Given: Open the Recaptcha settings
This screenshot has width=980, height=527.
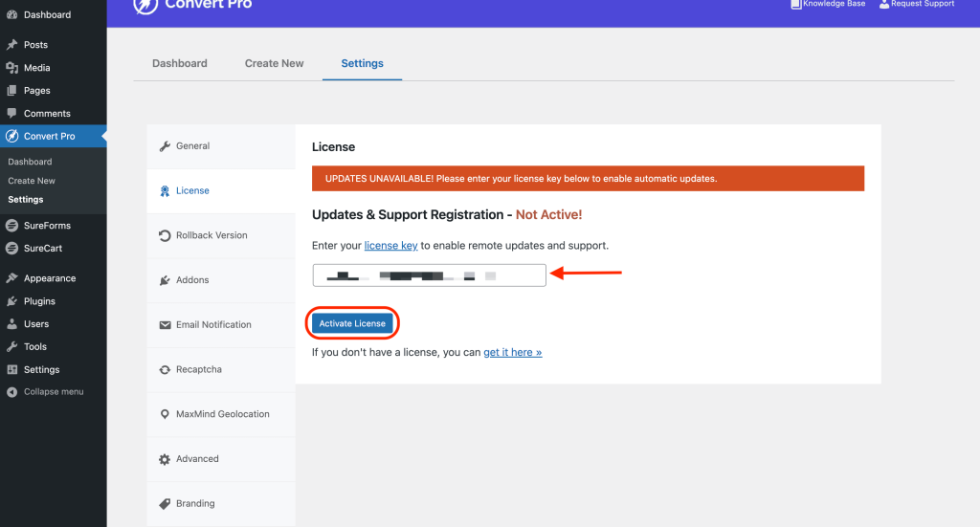Looking at the screenshot, I should pyautogui.click(x=221, y=369).
